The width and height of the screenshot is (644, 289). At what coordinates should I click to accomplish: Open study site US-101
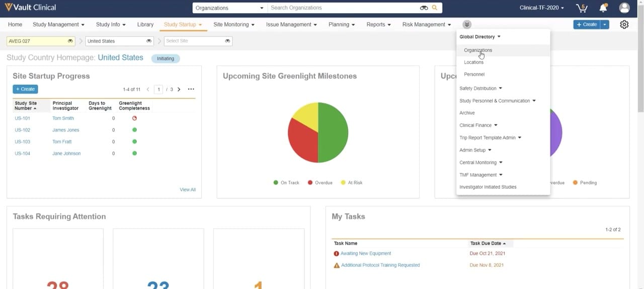pyautogui.click(x=23, y=118)
